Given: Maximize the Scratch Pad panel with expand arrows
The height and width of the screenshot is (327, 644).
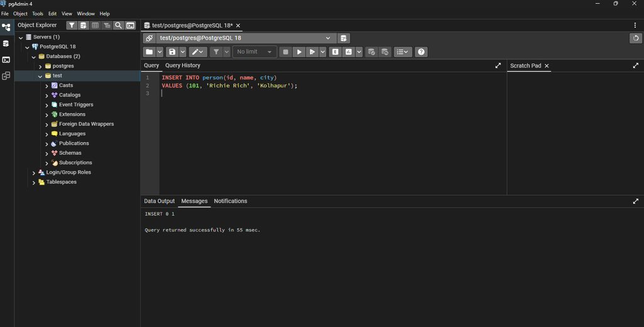Looking at the screenshot, I should (636, 66).
